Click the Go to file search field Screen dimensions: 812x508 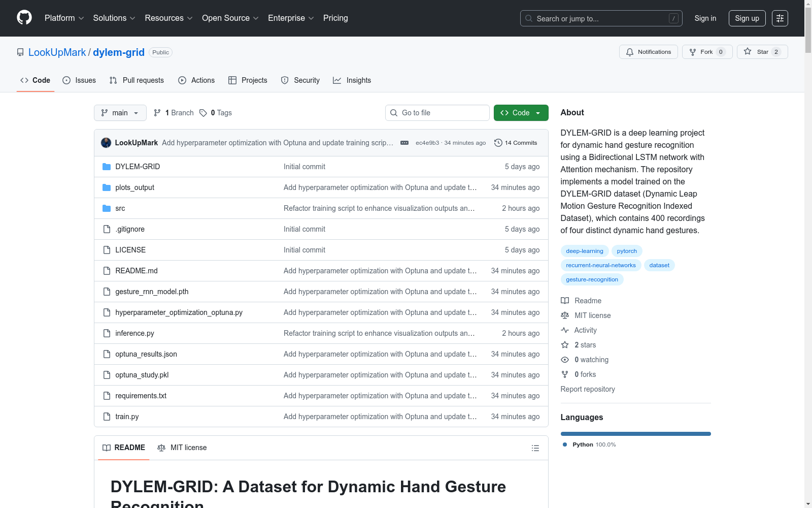[437, 113]
